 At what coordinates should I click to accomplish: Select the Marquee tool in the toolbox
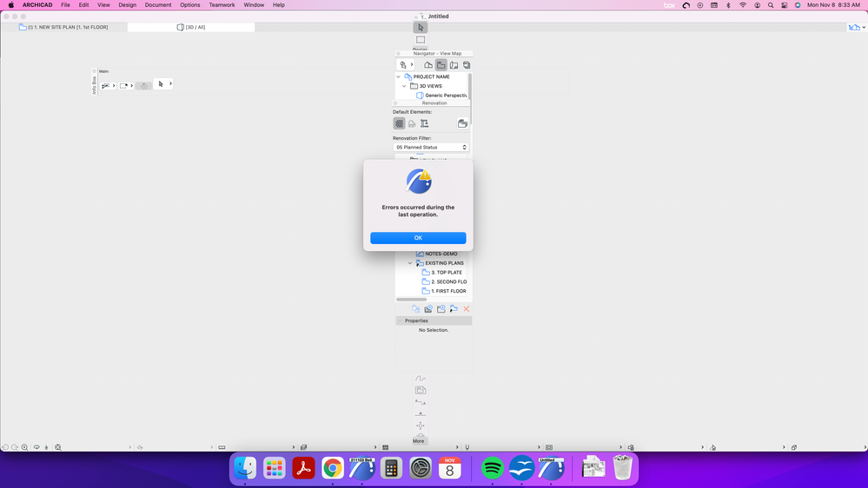coord(421,40)
